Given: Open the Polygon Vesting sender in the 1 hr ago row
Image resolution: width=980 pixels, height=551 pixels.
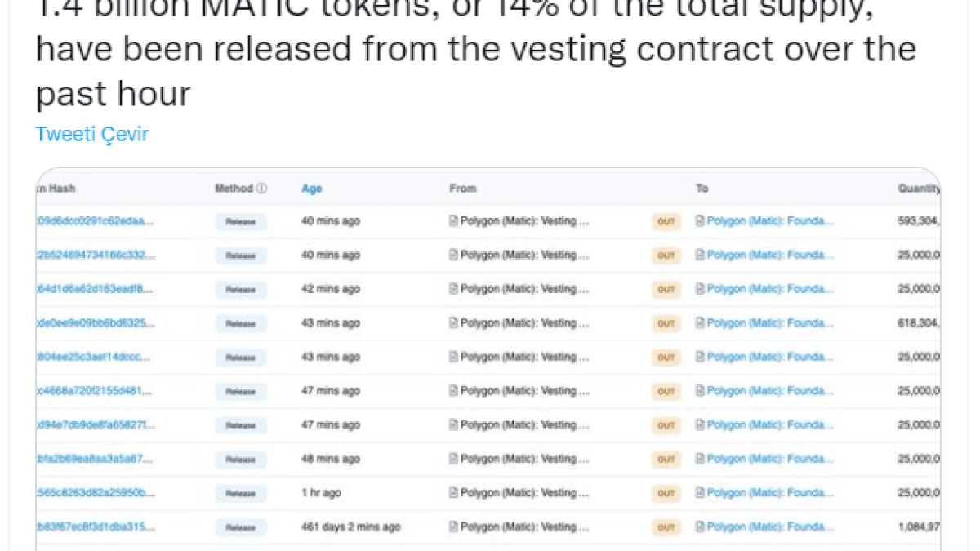Looking at the screenshot, I should click(x=524, y=493).
